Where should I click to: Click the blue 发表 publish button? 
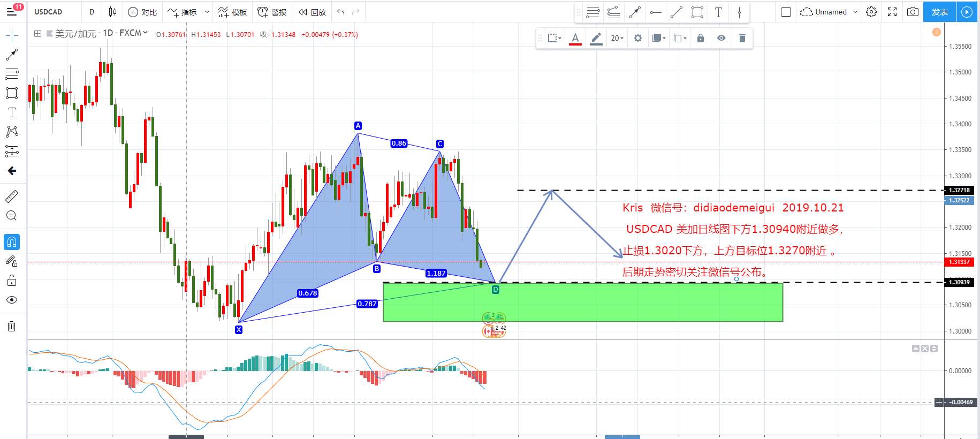(940, 12)
